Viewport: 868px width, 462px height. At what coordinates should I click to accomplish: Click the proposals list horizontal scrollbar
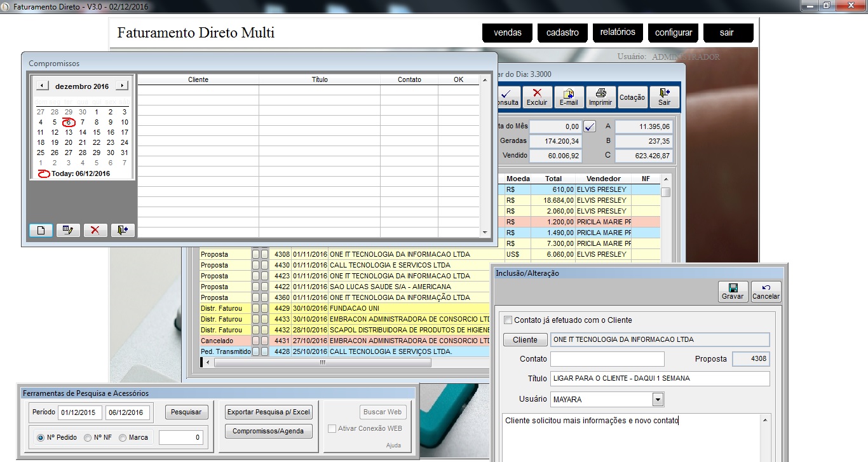(322, 363)
